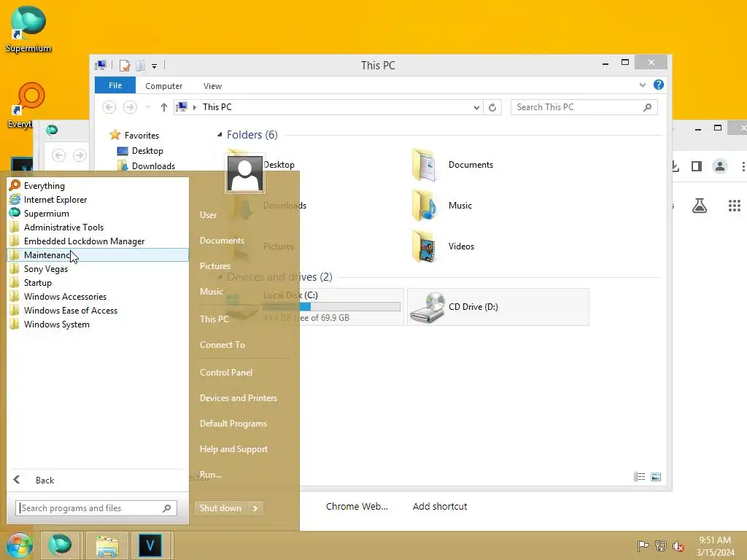Go up one level with the Up arrow
The width and height of the screenshot is (747, 560).
(164, 107)
